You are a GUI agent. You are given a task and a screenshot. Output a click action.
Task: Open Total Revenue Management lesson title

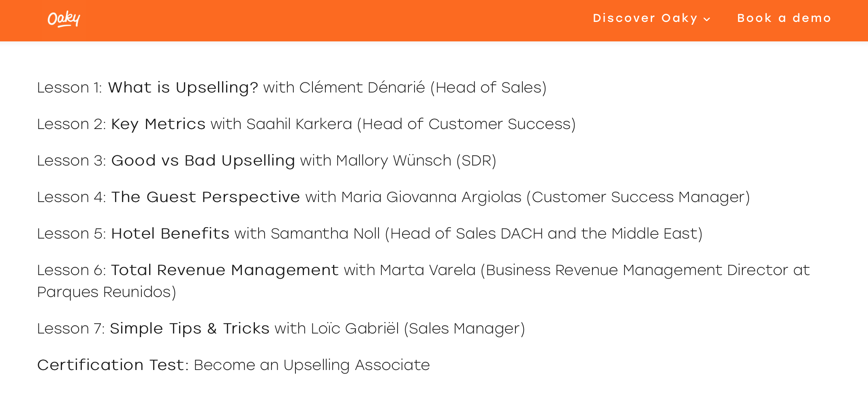coord(225,270)
